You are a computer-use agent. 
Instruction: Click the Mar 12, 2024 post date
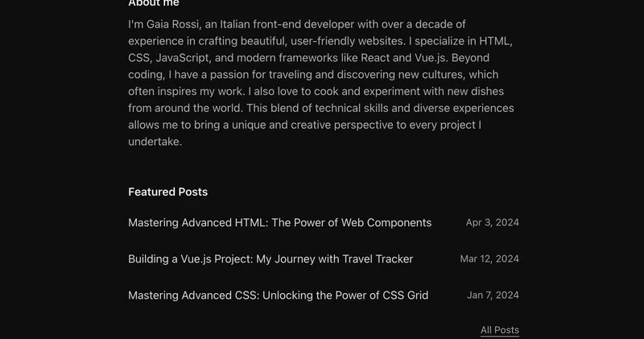(489, 259)
